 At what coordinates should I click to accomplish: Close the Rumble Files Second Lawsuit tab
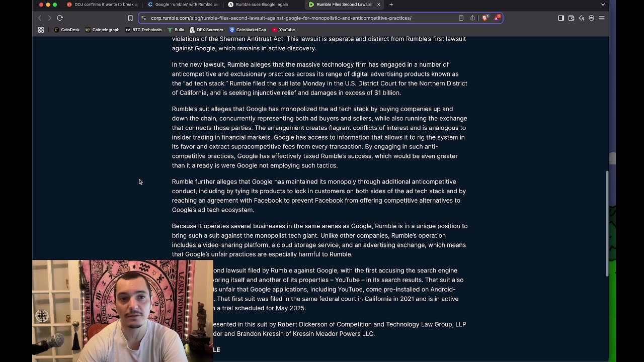(378, 5)
